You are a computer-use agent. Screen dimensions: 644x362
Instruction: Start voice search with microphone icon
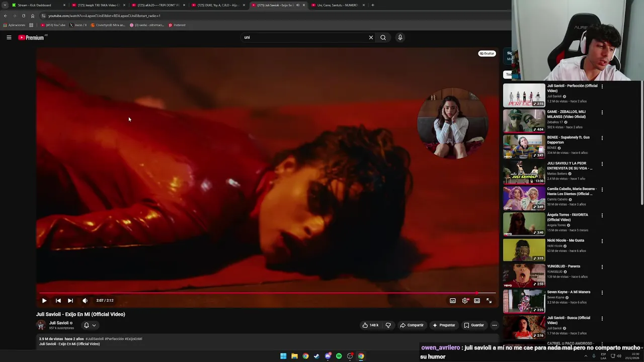pos(400,37)
